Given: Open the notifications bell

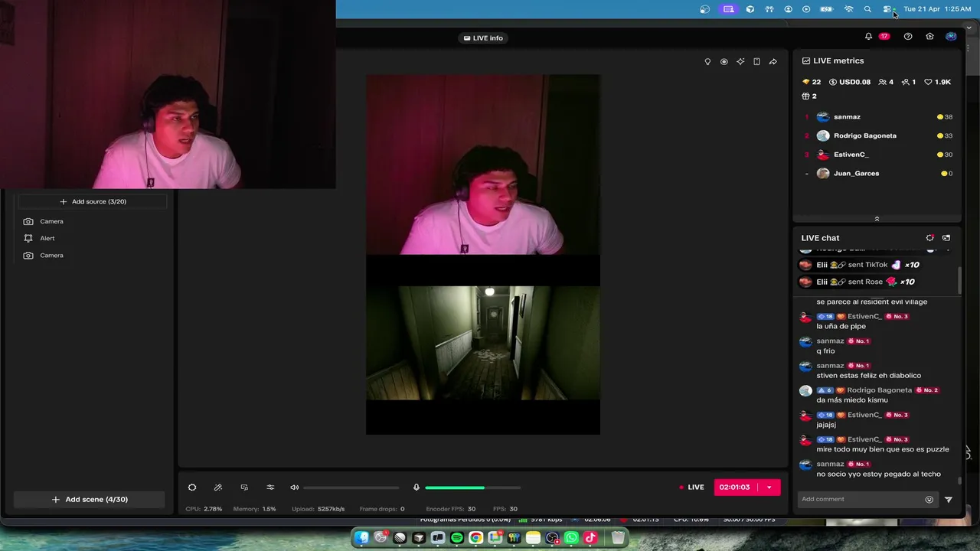Looking at the screenshot, I should [x=868, y=36].
